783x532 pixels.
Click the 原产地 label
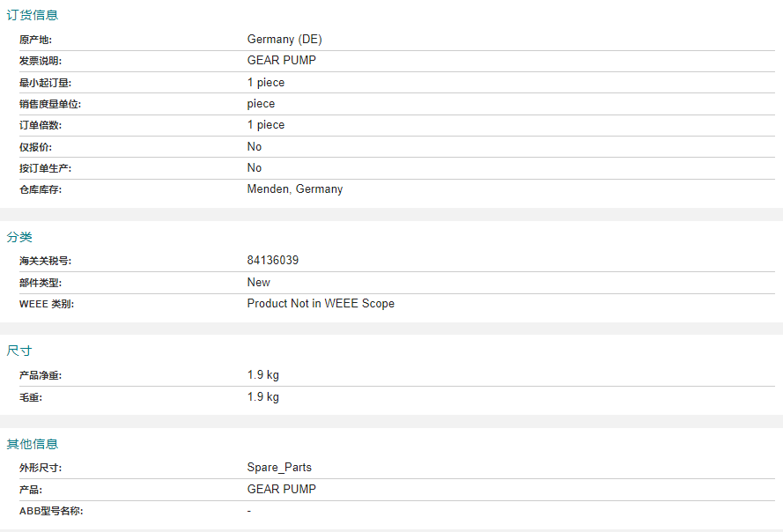35,40
